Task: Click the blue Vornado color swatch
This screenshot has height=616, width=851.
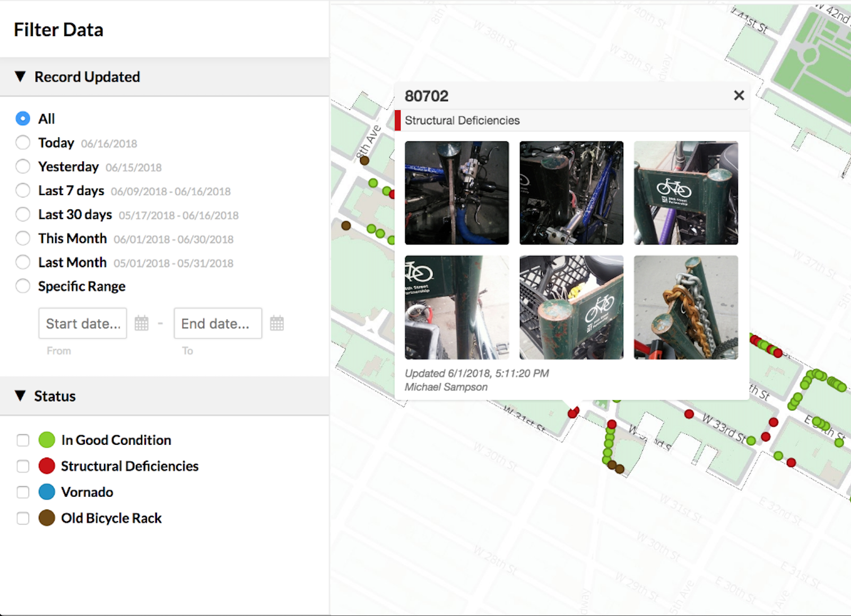Action: (47, 492)
